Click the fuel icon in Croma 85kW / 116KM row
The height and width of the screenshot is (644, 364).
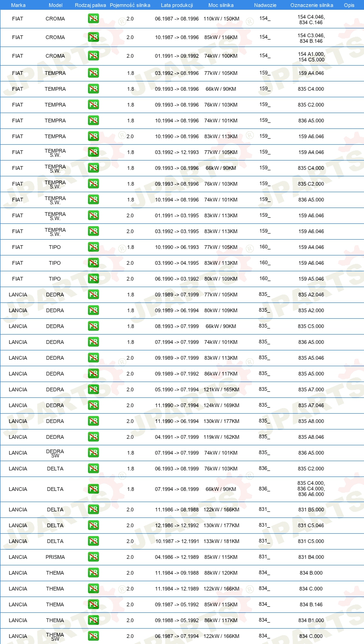(x=94, y=37)
